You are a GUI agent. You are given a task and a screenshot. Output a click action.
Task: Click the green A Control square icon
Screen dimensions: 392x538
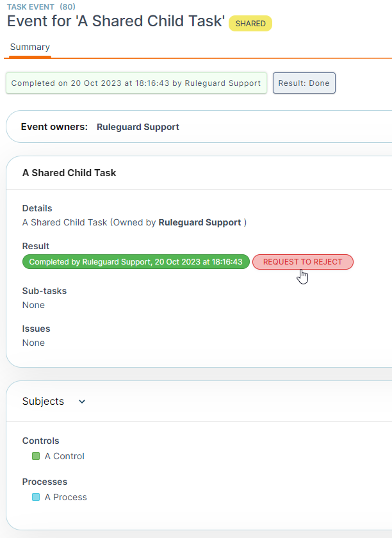[x=36, y=456]
